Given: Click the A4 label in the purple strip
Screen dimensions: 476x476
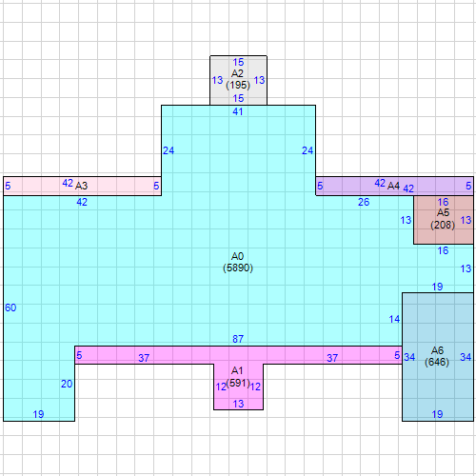Looking at the screenshot, I should tap(393, 186).
